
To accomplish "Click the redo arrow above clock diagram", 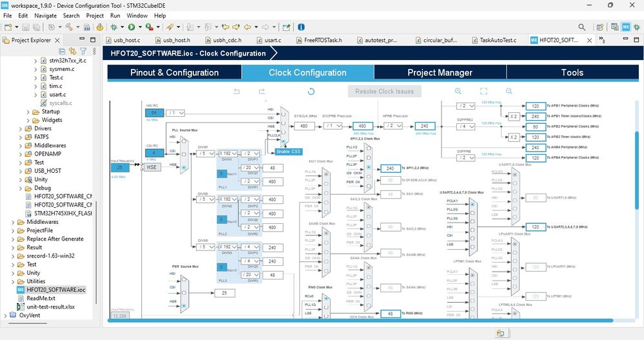I will pyautogui.click(x=262, y=91).
